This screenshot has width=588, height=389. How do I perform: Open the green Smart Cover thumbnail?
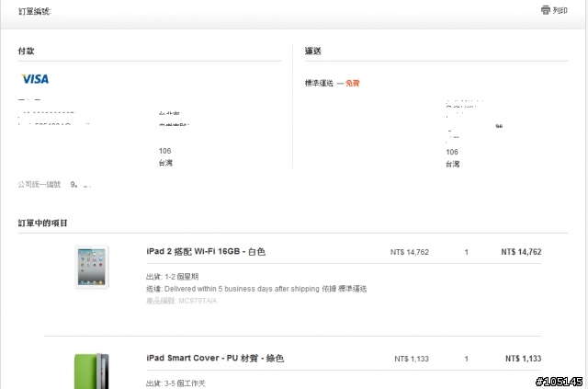[x=92, y=371]
